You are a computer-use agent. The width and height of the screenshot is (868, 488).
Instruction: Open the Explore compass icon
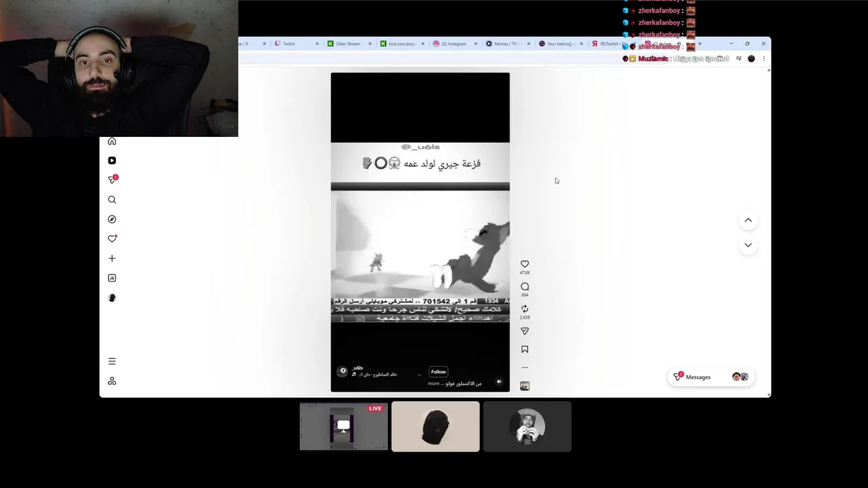(x=112, y=219)
